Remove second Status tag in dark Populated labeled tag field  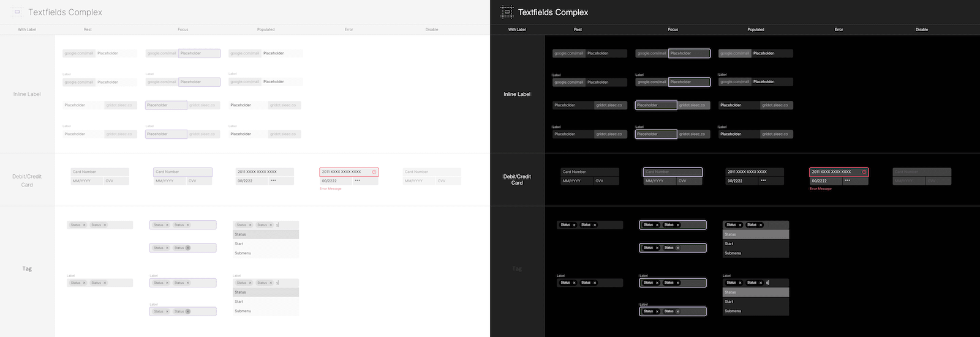click(761, 283)
